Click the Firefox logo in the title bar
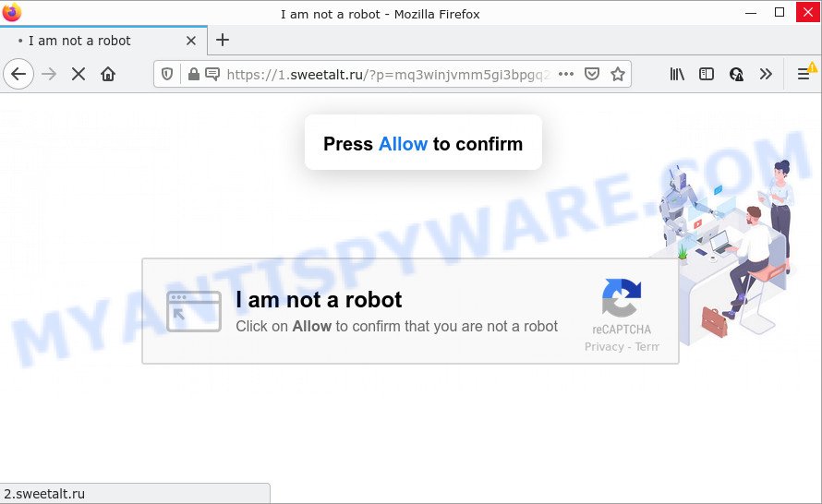Screen dimensions: 822x504 pyautogui.click(x=11, y=12)
